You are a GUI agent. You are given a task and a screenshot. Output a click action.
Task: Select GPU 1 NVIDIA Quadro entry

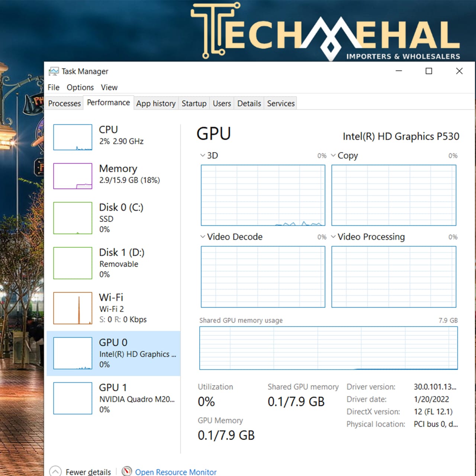tap(113, 398)
